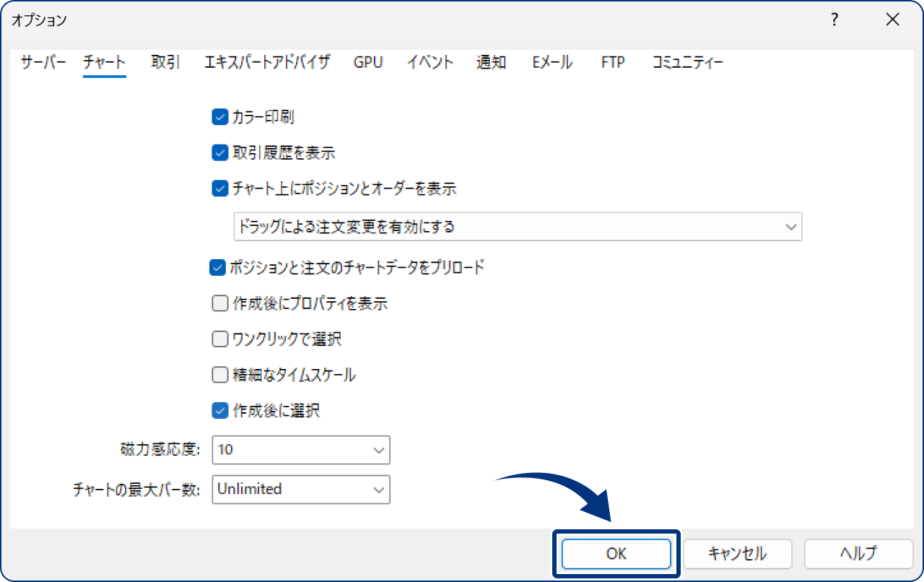The image size is (924, 582).
Task: Switch to the Eメール tab
Action: [x=552, y=62]
